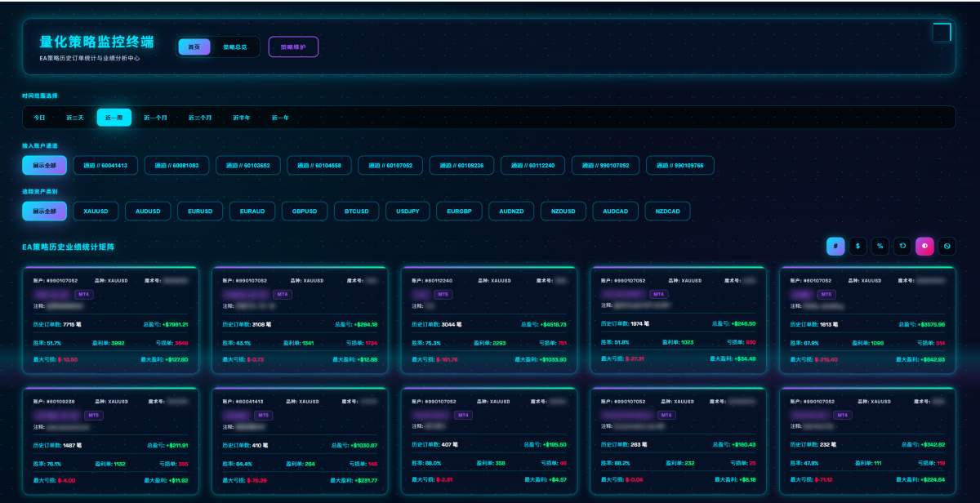Click the 3108 笔 order count
Viewport: 980px width, 503px height.
263,324
